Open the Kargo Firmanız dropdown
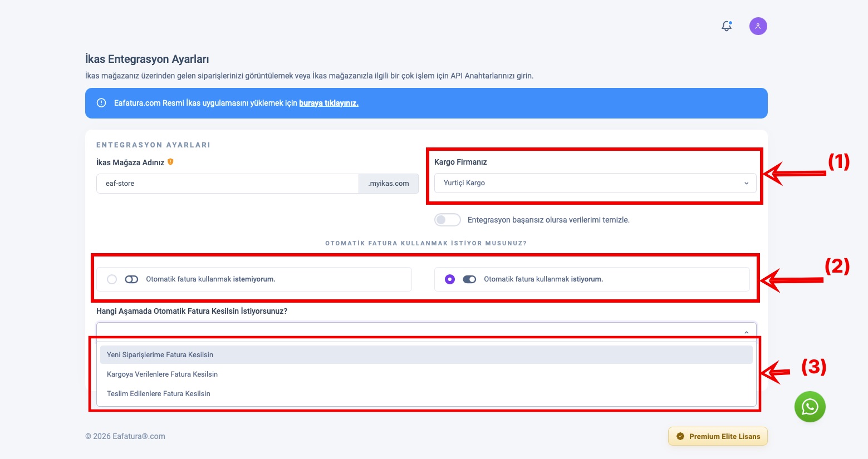Viewport: 868px width, 459px height. click(x=595, y=183)
